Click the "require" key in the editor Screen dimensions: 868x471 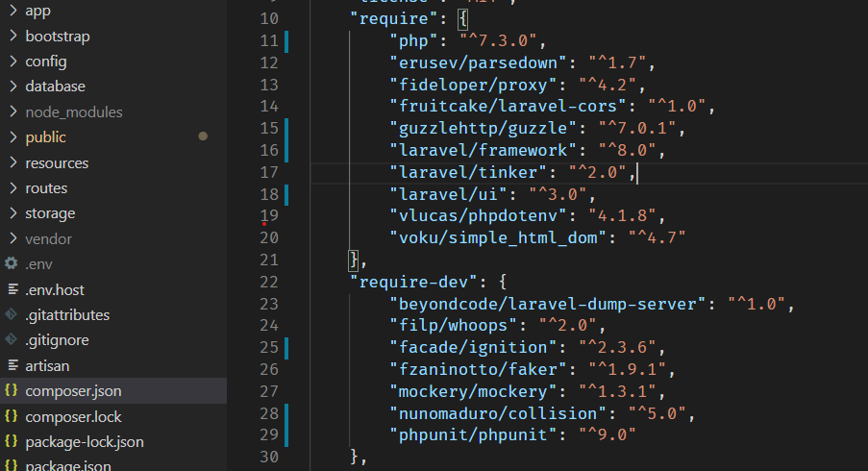[394, 19]
